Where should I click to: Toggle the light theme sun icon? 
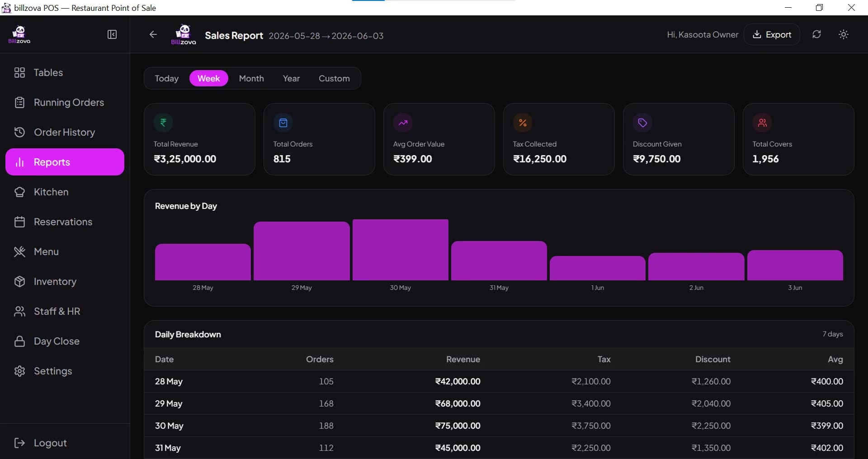pyautogui.click(x=844, y=34)
